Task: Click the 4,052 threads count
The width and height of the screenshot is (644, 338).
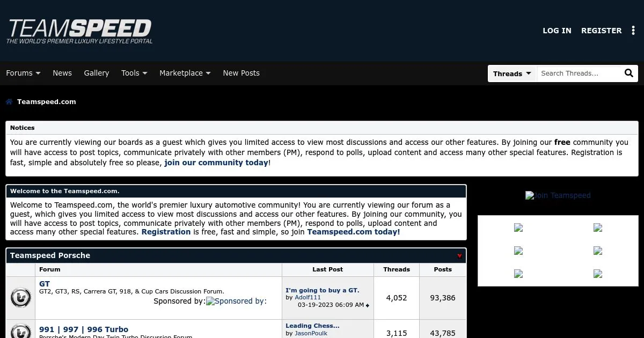Action: click(397, 298)
